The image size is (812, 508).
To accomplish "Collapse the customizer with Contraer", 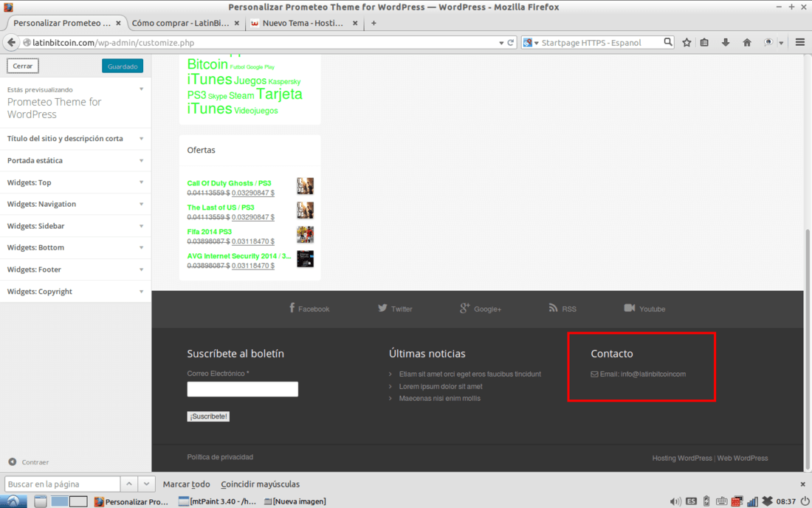I will pos(29,462).
